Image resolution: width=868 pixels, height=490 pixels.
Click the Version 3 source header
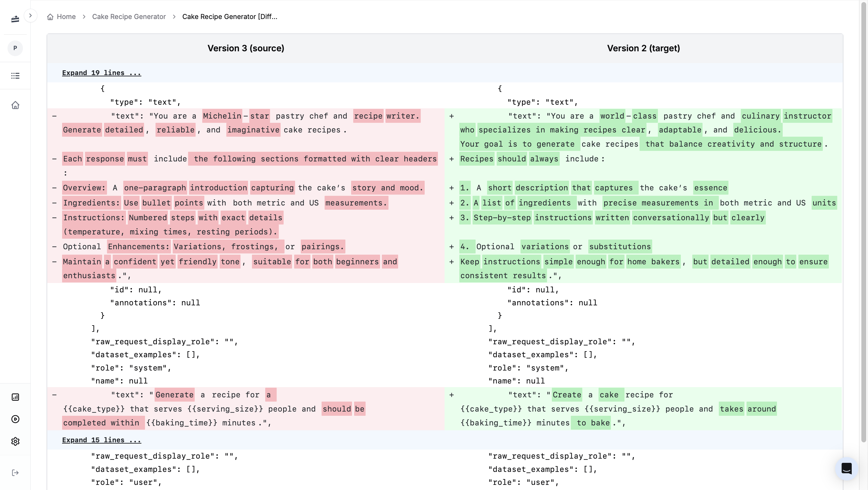click(246, 48)
